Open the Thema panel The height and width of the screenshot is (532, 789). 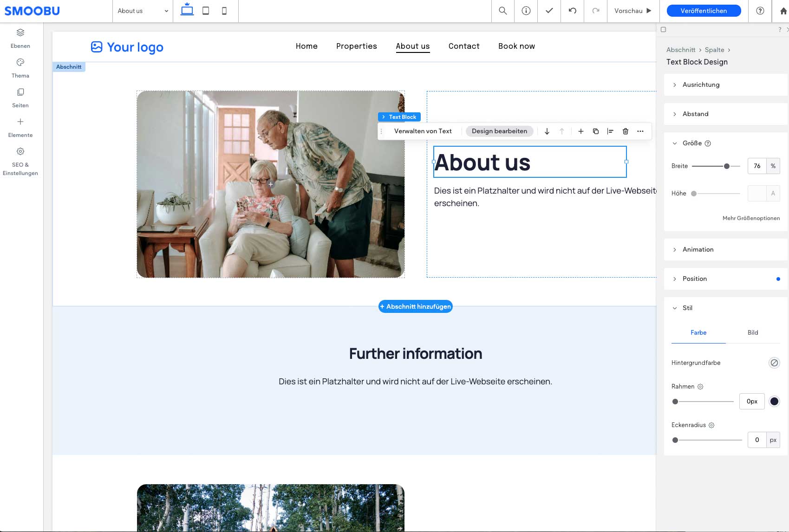tap(20, 62)
